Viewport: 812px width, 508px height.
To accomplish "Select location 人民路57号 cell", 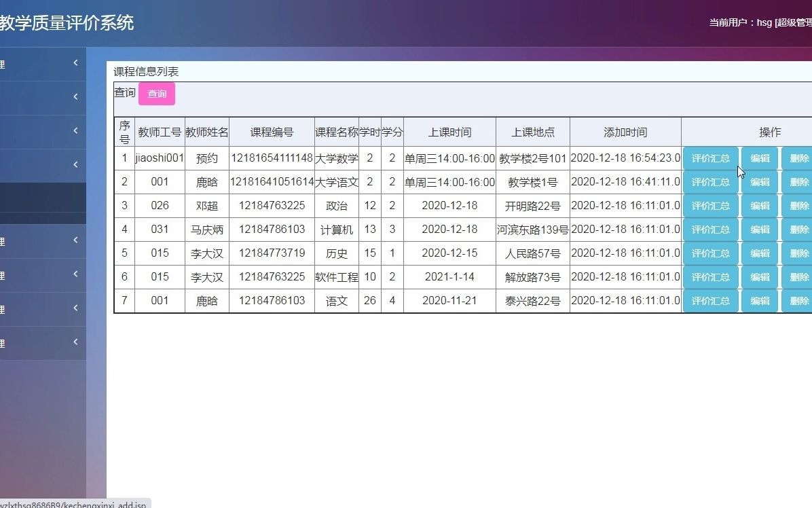I will (533, 254).
